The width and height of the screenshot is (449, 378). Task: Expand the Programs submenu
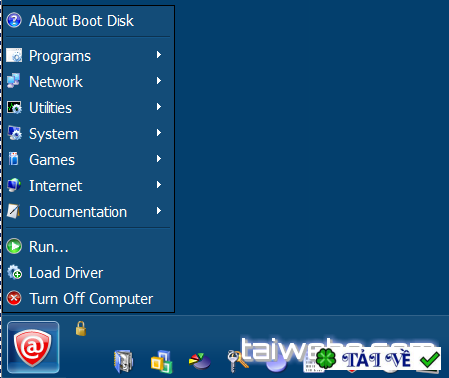[x=88, y=55]
